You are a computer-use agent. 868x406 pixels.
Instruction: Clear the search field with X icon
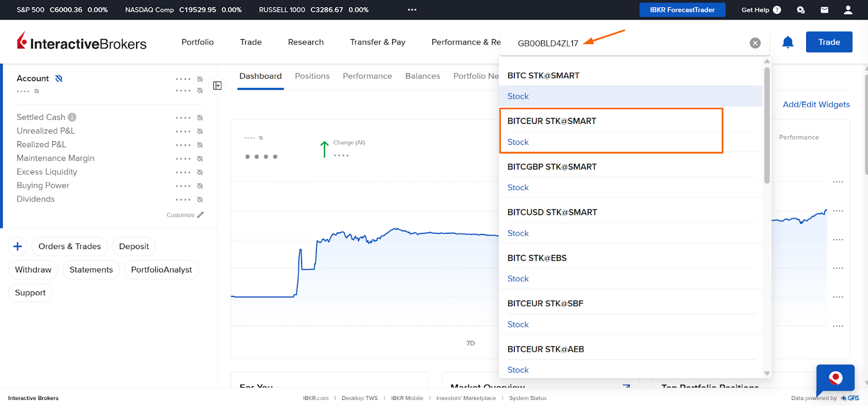click(x=755, y=43)
